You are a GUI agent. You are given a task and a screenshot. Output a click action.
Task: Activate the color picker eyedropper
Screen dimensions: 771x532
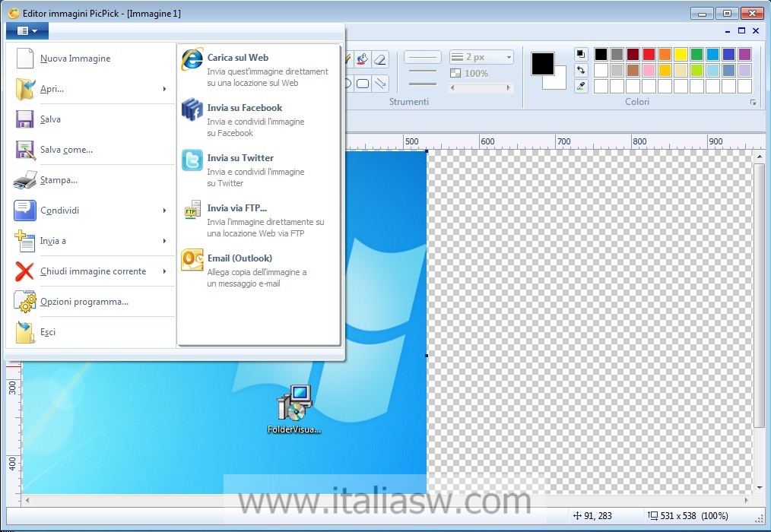point(581,86)
